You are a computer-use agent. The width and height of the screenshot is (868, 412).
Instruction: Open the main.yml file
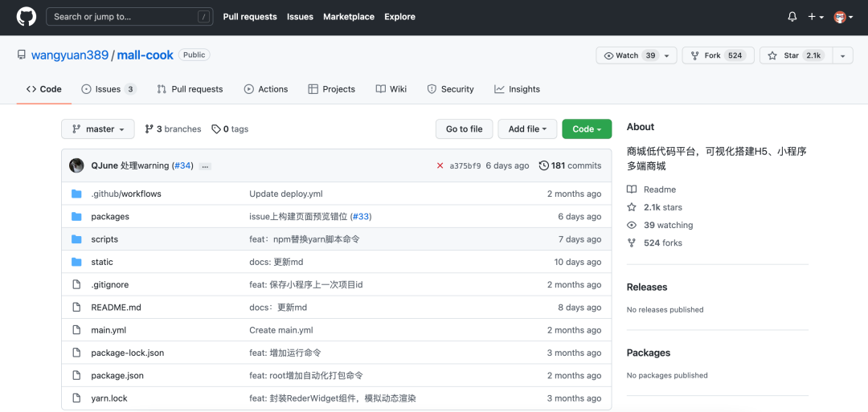click(x=108, y=329)
